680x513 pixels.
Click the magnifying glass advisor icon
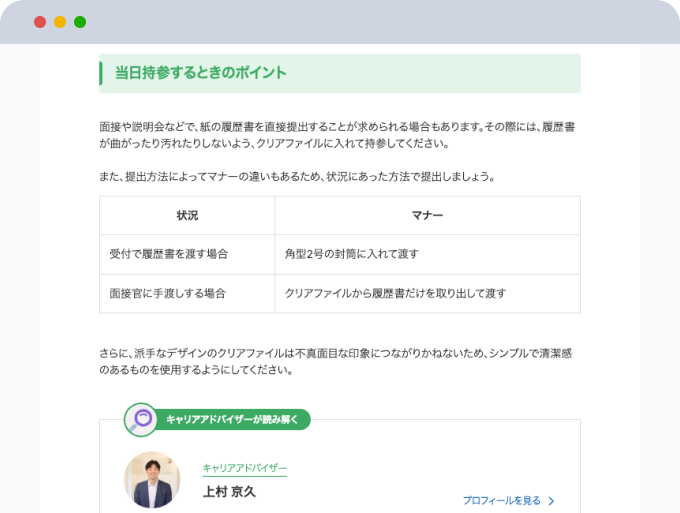(x=140, y=419)
